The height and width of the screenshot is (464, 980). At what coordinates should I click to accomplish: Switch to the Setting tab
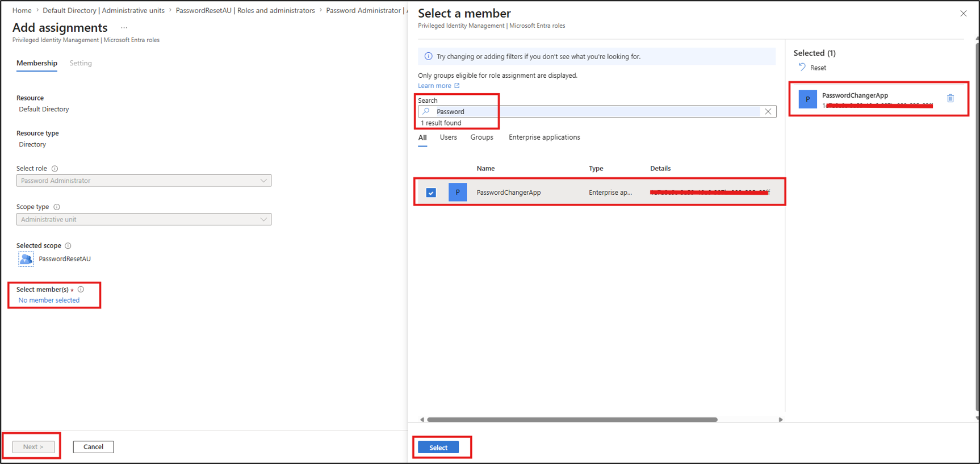click(81, 63)
